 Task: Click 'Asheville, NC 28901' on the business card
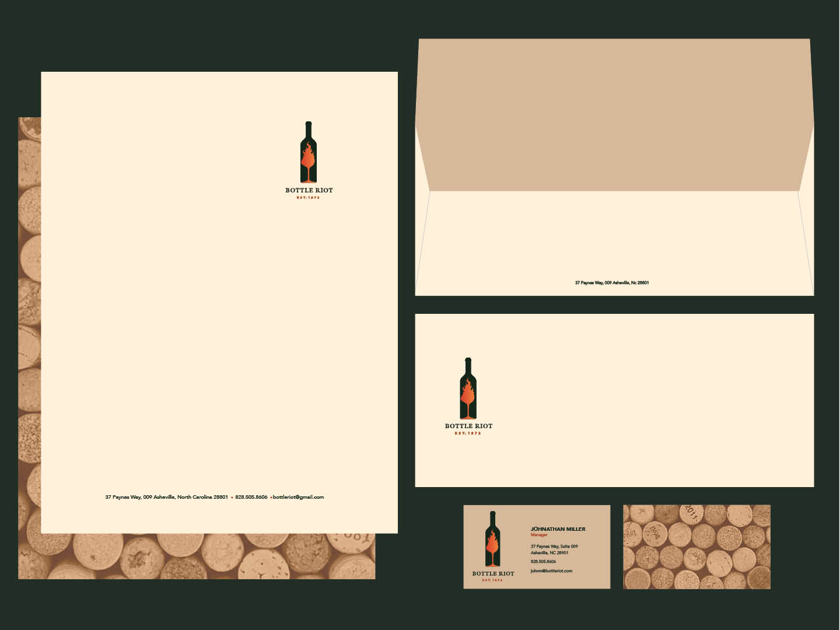[549, 552]
